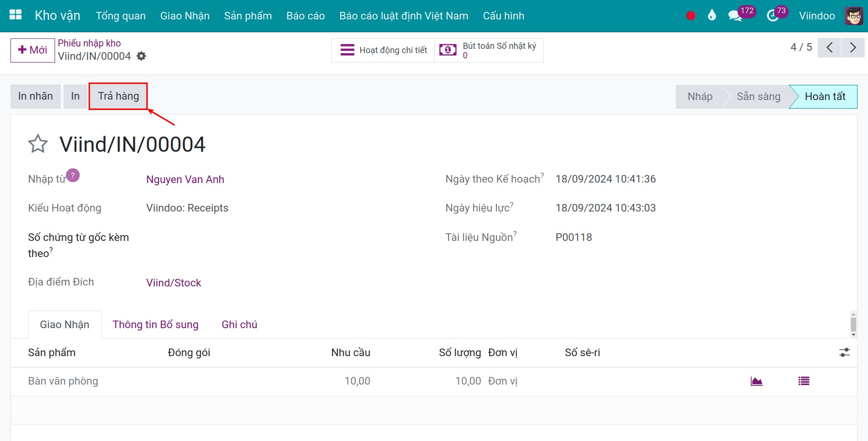The width and height of the screenshot is (868, 441).
Task: Click the red recording dot icon
Action: click(x=691, y=16)
